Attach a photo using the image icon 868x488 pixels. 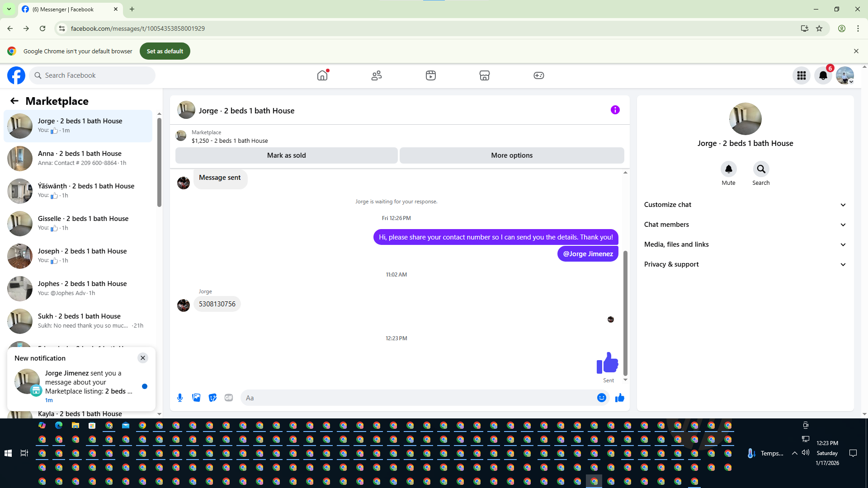click(x=196, y=398)
